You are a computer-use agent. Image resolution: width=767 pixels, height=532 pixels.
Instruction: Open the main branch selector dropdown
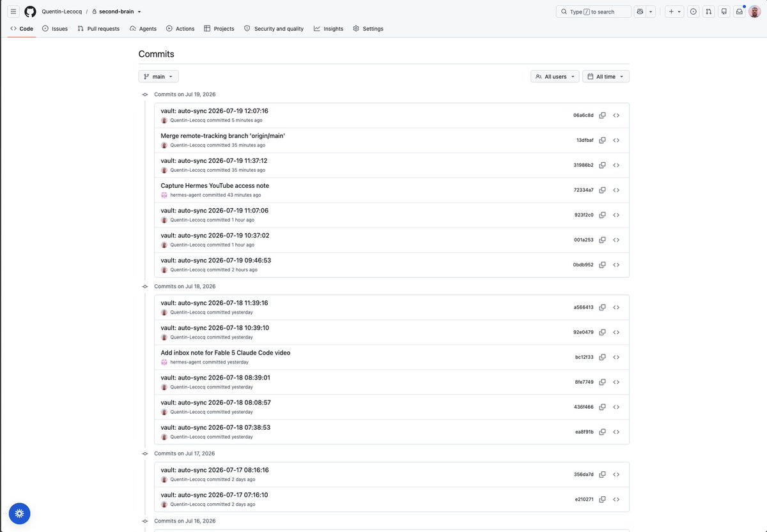pyautogui.click(x=159, y=77)
